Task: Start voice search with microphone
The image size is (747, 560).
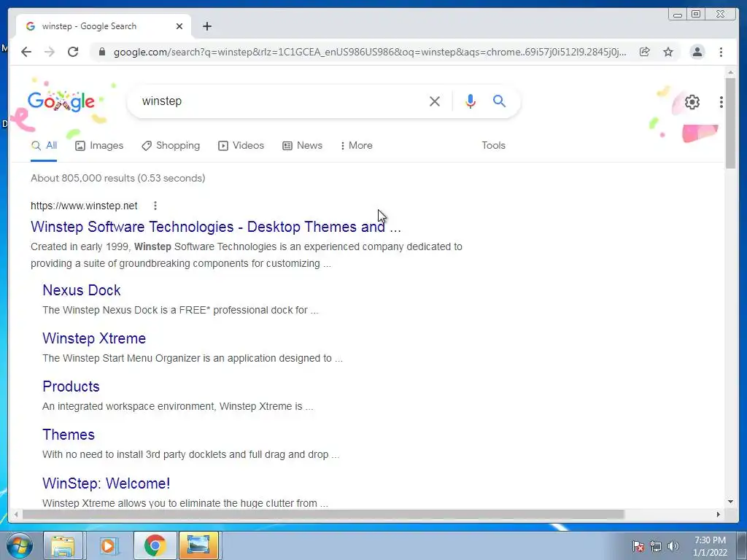Action: point(471,101)
